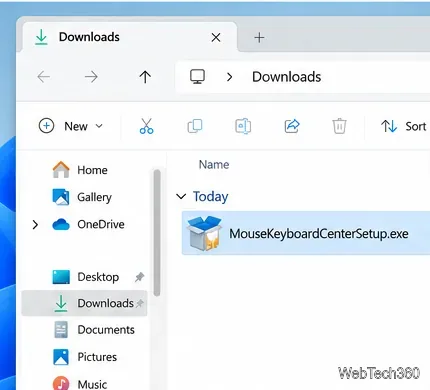The image size is (430, 390).
Task: Select the Downloads tab
Action: [130, 37]
